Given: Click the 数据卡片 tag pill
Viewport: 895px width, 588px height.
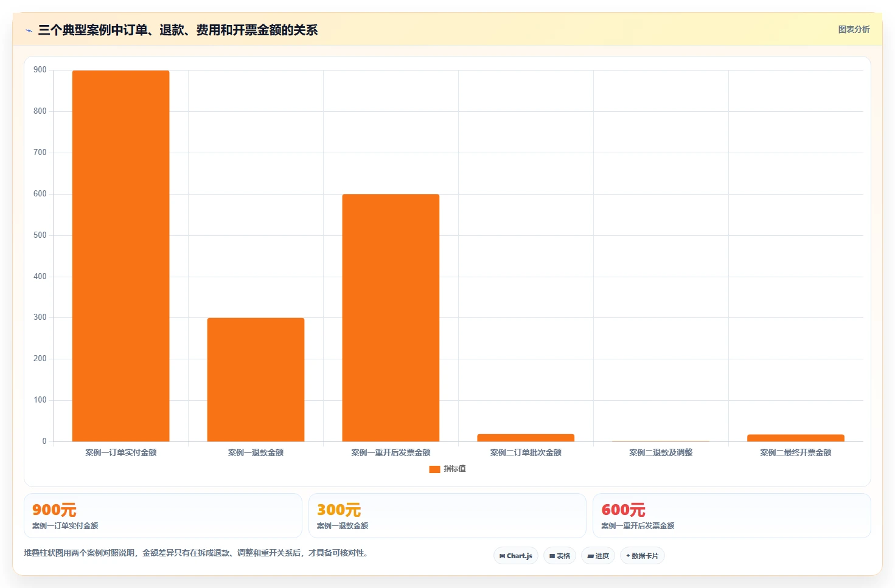Looking at the screenshot, I should 643,556.
